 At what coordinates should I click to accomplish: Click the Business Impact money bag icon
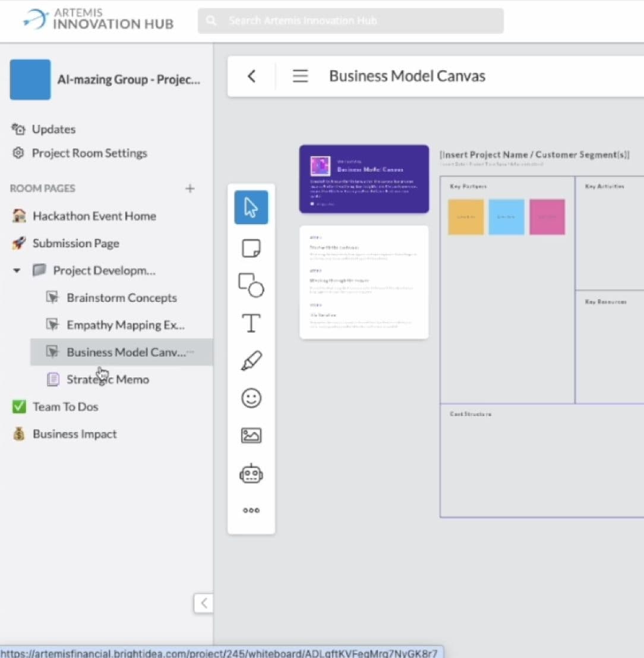coord(19,433)
